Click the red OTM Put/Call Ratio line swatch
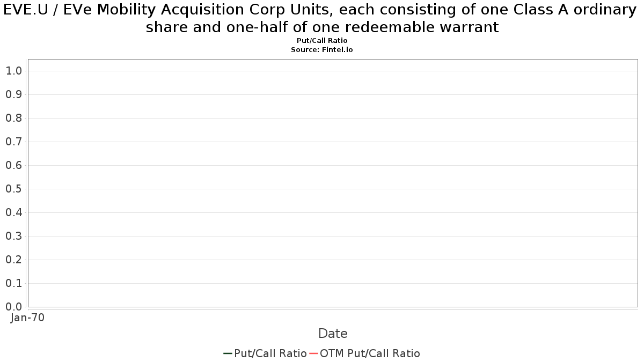The height and width of the screenshot is (362, 644). point(313,353)
